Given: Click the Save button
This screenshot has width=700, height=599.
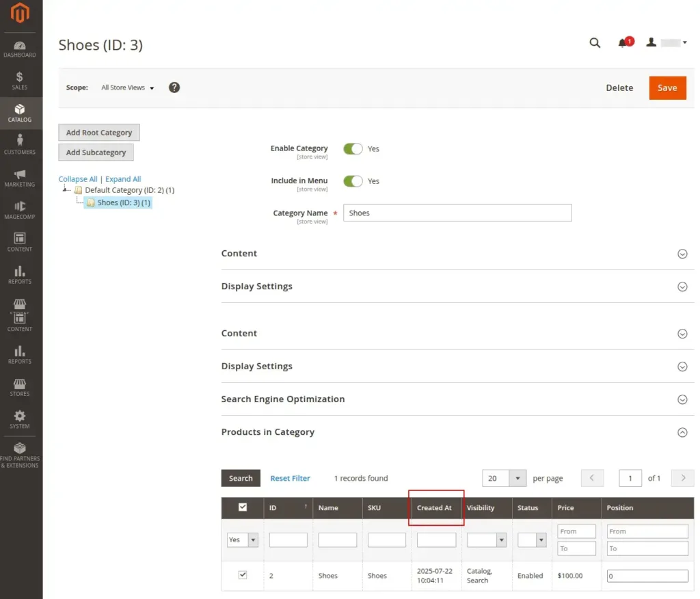Looking at the screenshot, I should tap(667, 88).
